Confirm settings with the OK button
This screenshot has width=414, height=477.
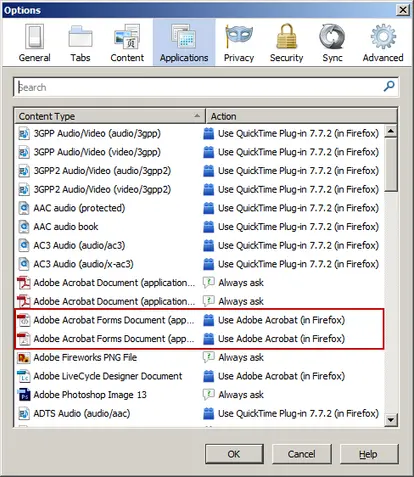point(234,454)
